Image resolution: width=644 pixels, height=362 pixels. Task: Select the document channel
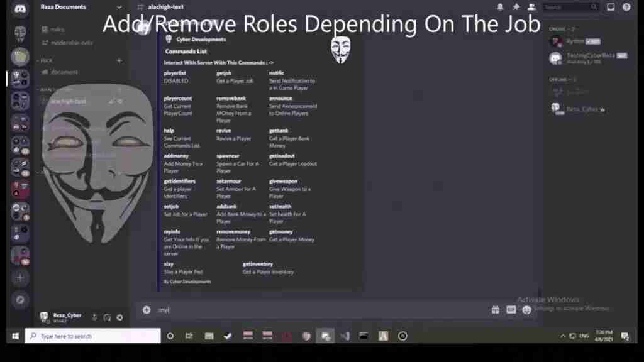click(64, 72)
